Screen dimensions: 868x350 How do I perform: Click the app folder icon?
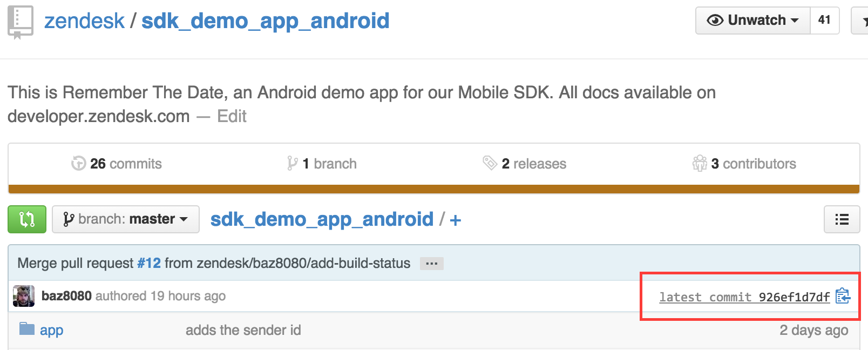[x=27, y=328]
